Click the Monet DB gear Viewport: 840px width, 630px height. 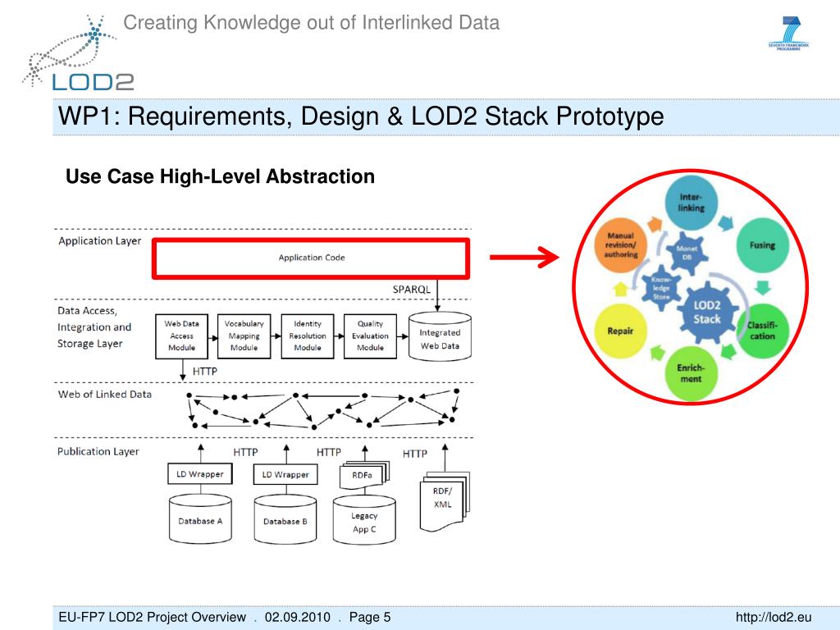687,253
